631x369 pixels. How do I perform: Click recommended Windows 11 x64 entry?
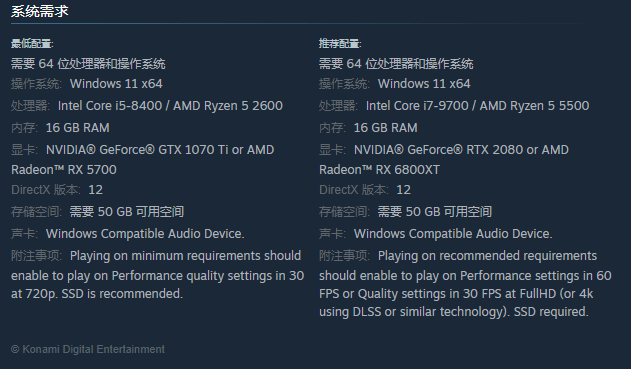[x=424, y=84]
